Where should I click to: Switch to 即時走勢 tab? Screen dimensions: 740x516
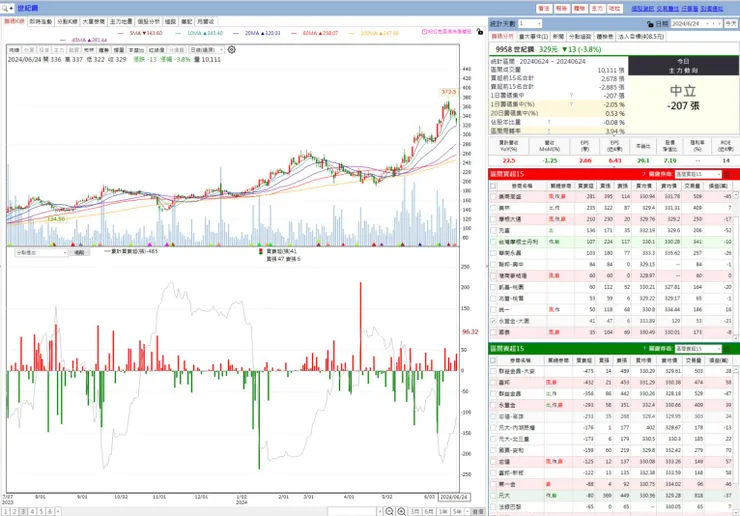click(41, 22)
